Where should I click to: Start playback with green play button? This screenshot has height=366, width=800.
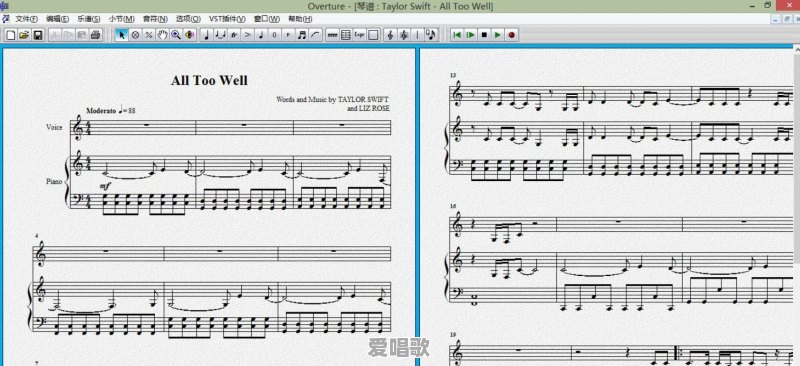[x=497, y=35]
